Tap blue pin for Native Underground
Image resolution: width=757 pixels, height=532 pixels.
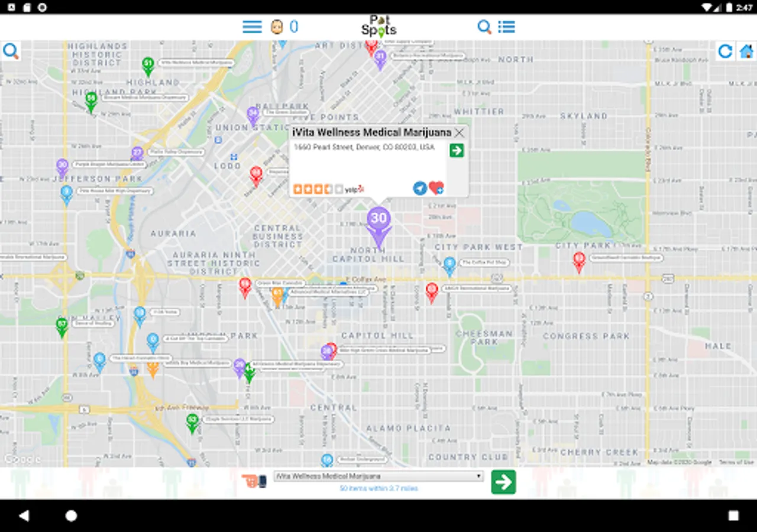click(x=327, y=459)
